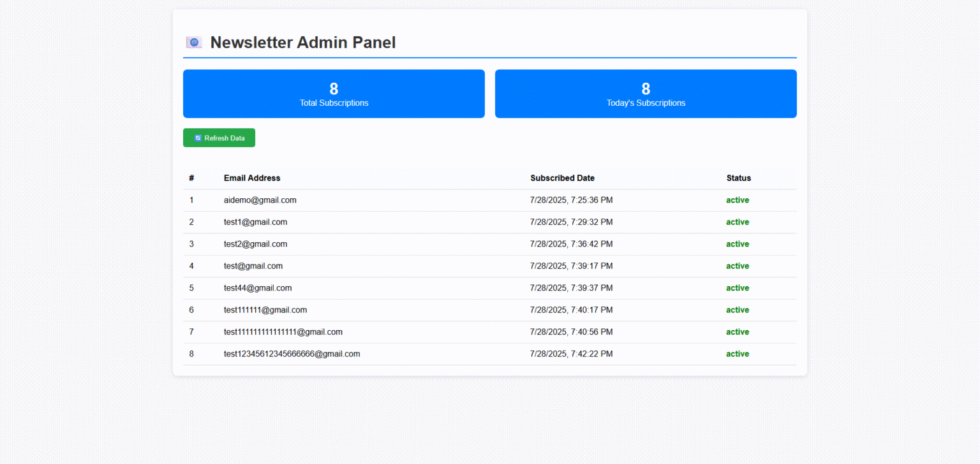Click the newsletter envelope icon in header
Viewport: 980px width, 464px height.
(x=194, y=43)
